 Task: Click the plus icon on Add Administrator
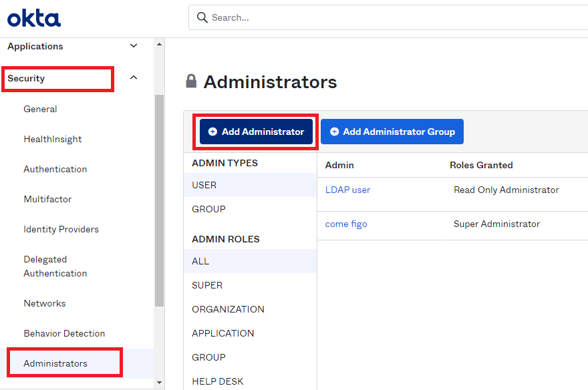click(x=212, y=131)
